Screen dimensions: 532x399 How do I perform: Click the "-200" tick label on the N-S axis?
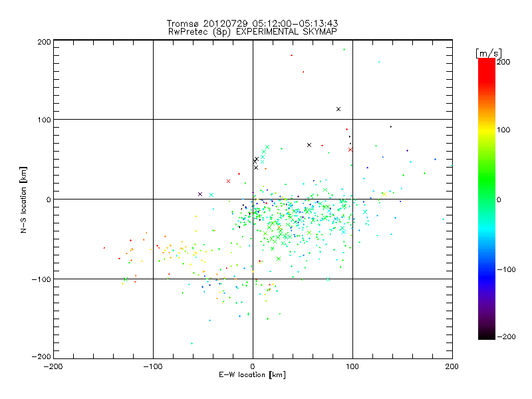tap(41, 356)
